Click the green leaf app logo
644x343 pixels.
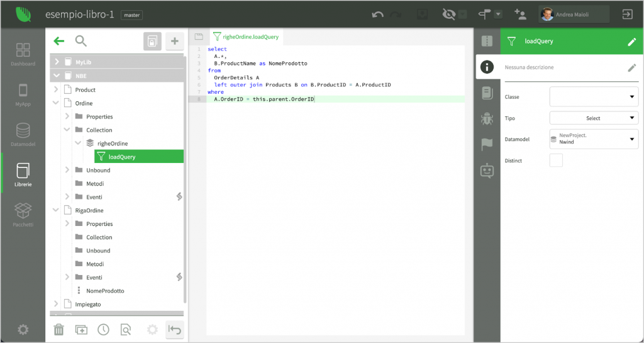(x=23, y=14)
